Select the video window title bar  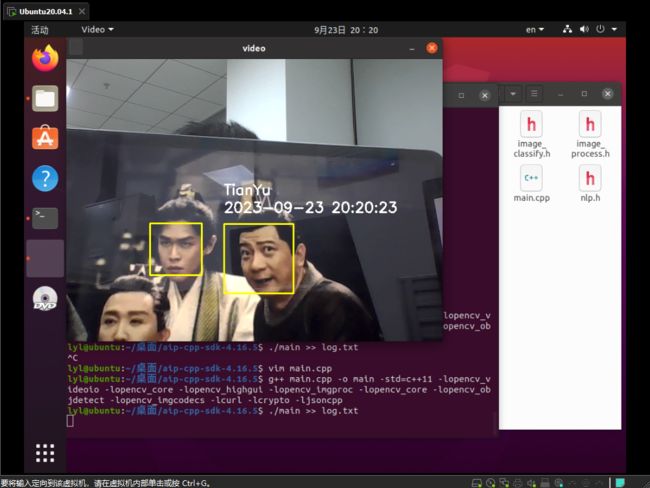(x=254, y=48)
